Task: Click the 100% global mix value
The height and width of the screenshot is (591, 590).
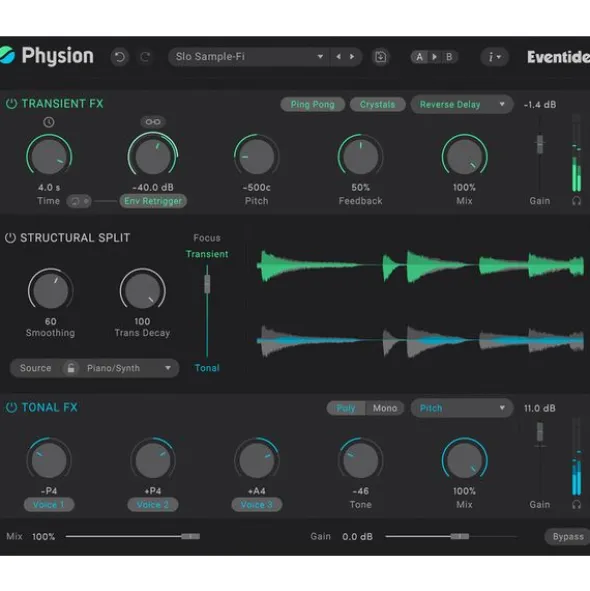Action: click(x=43, y=536)
